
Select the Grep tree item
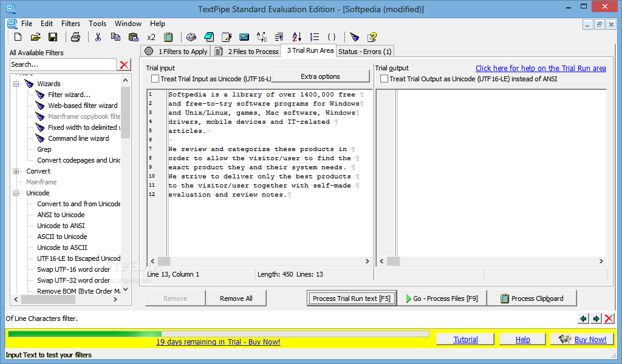click(44, 149)
